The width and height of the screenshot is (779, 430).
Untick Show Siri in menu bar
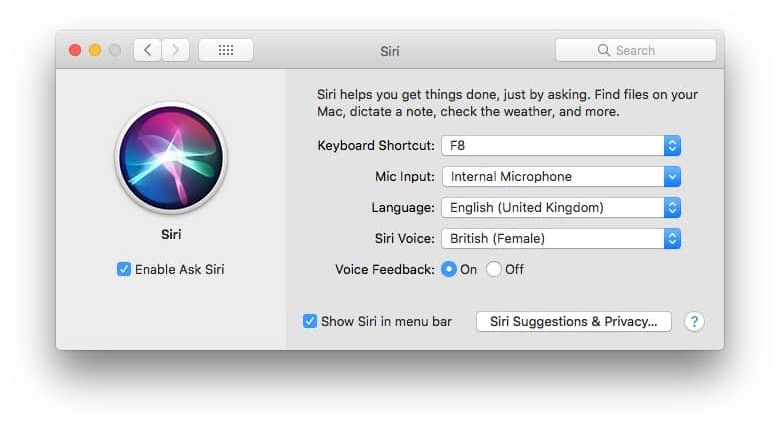[x=310, y=321]
